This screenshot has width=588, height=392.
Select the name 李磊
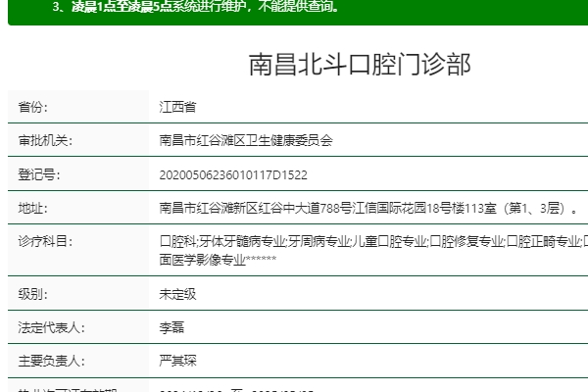[171, 327]
